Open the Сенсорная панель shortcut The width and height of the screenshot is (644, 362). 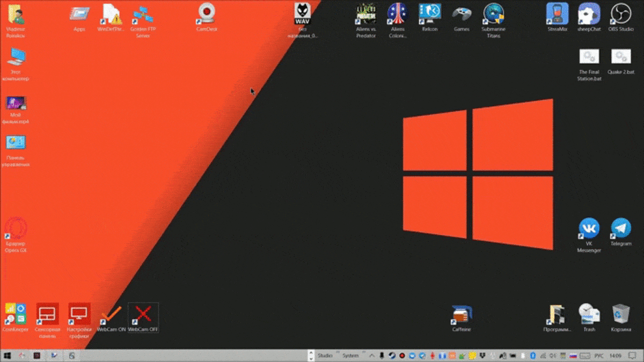(47, 321)
